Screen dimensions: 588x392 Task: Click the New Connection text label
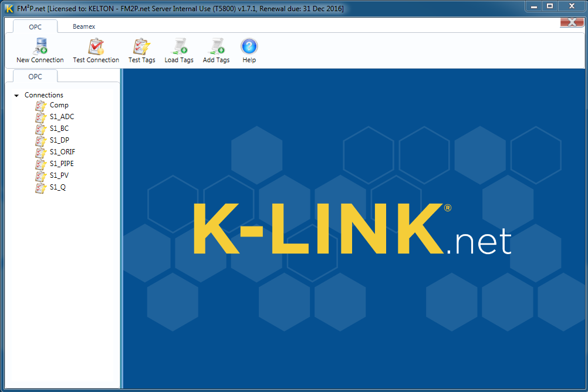pyautogui.click(x=40, y=60)
